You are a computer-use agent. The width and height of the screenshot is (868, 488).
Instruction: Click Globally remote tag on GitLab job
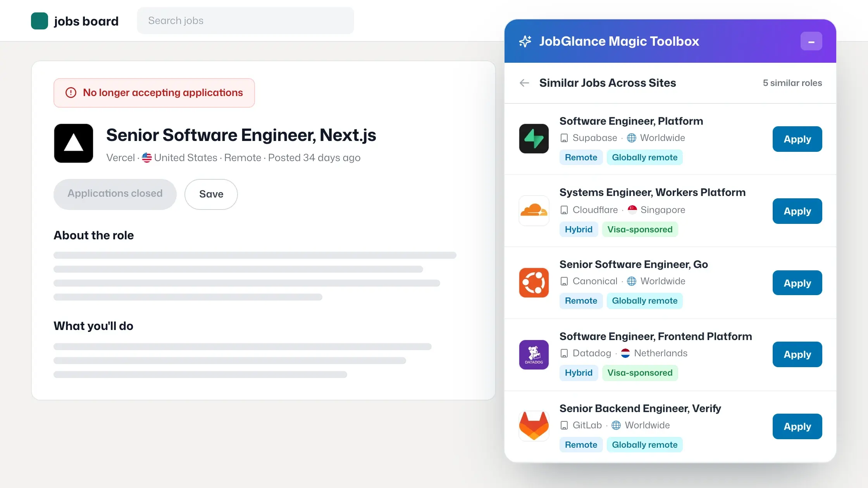click(644, 445)
